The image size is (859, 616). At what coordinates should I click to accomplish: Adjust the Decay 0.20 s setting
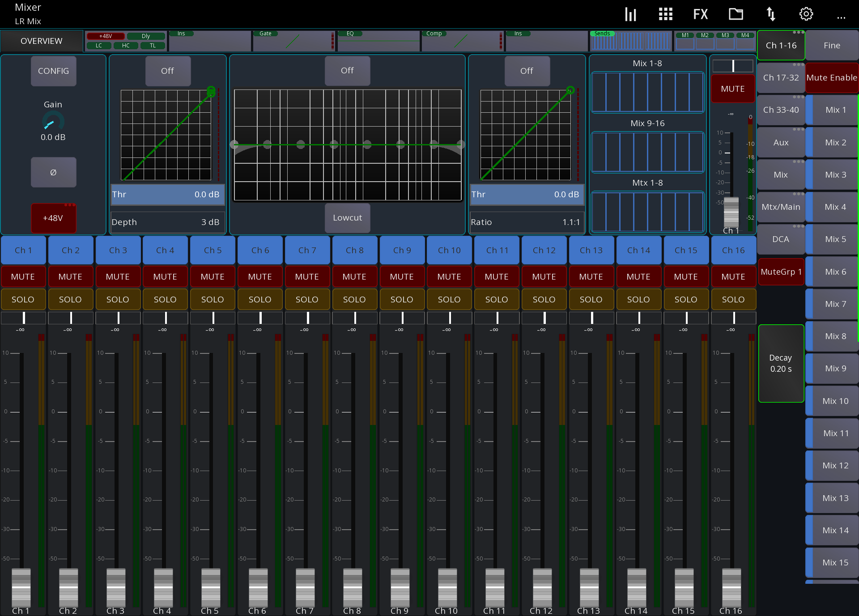pyautogui.click(x=781, y=363)
